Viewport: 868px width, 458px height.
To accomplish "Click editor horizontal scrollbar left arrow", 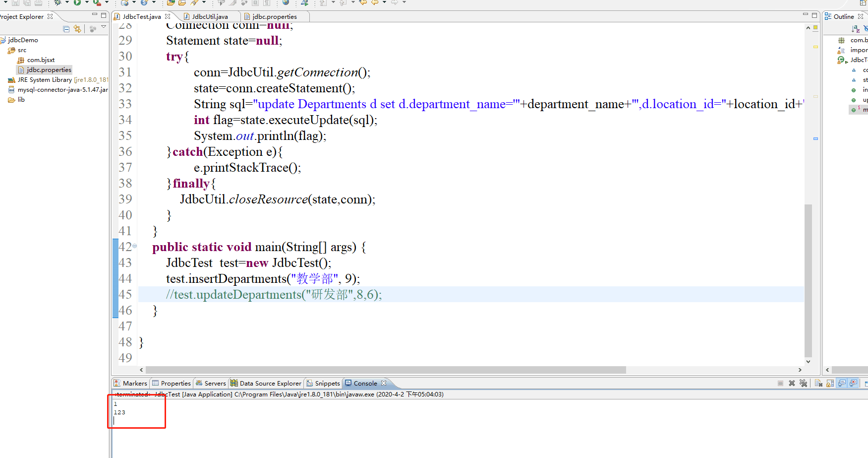I will click(x=141, y=370).
